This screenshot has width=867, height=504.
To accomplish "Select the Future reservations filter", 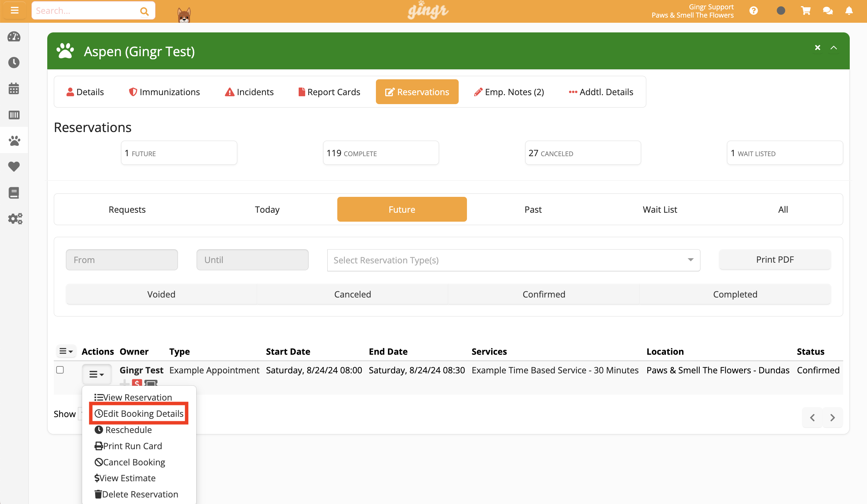I will [x=402, y=209].
